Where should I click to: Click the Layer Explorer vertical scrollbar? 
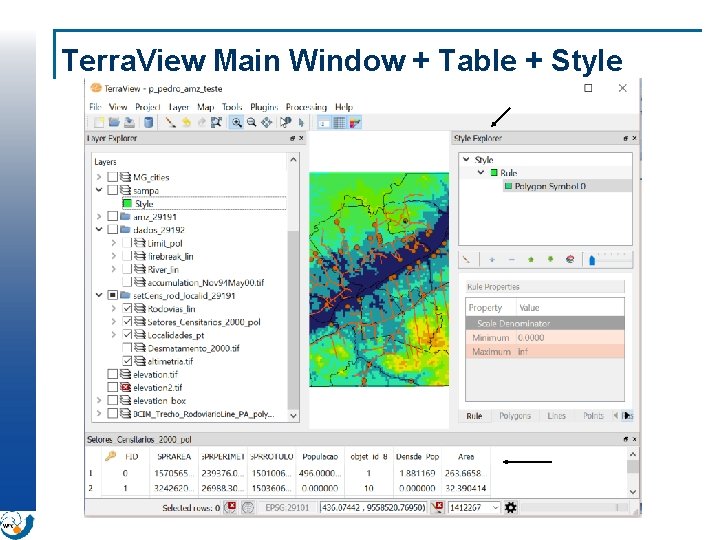tap(293, 287)
